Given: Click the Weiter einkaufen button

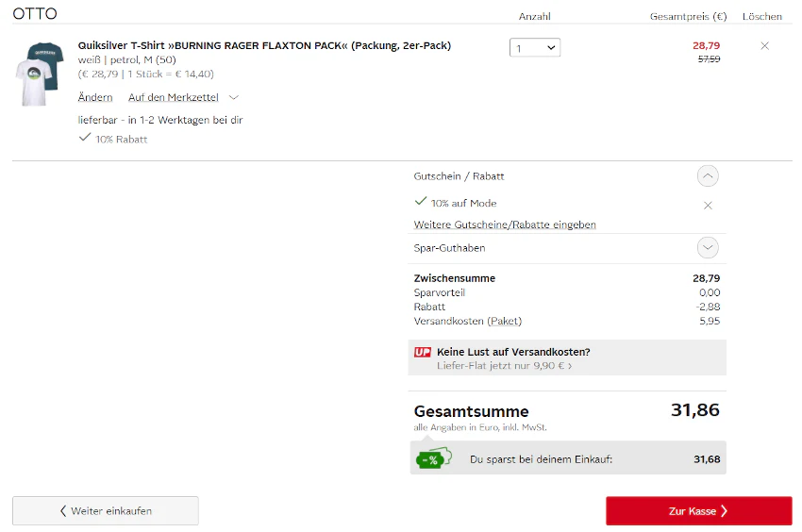Looking at the screenshot, I should click(x=106, y=510).
